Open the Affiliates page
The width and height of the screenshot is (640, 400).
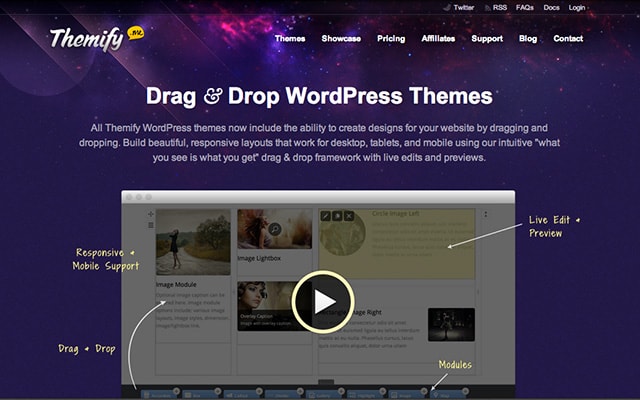[439, 39]
